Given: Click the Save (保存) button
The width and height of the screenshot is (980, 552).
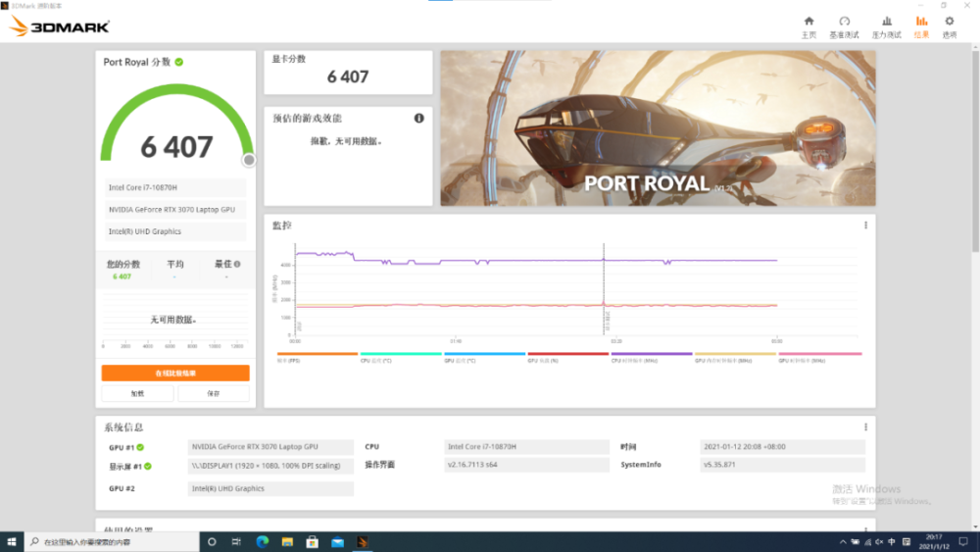Looking at the screenshot, I should [214, 393].
